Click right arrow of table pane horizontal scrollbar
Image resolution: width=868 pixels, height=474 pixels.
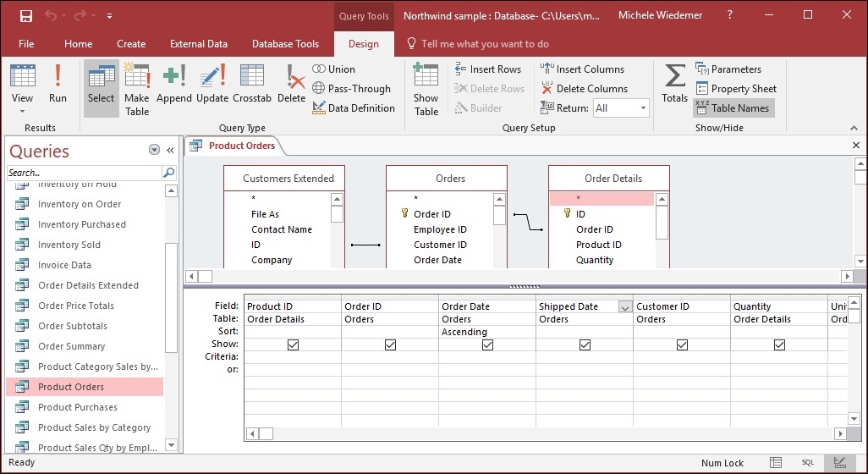(x=847, y=276)
